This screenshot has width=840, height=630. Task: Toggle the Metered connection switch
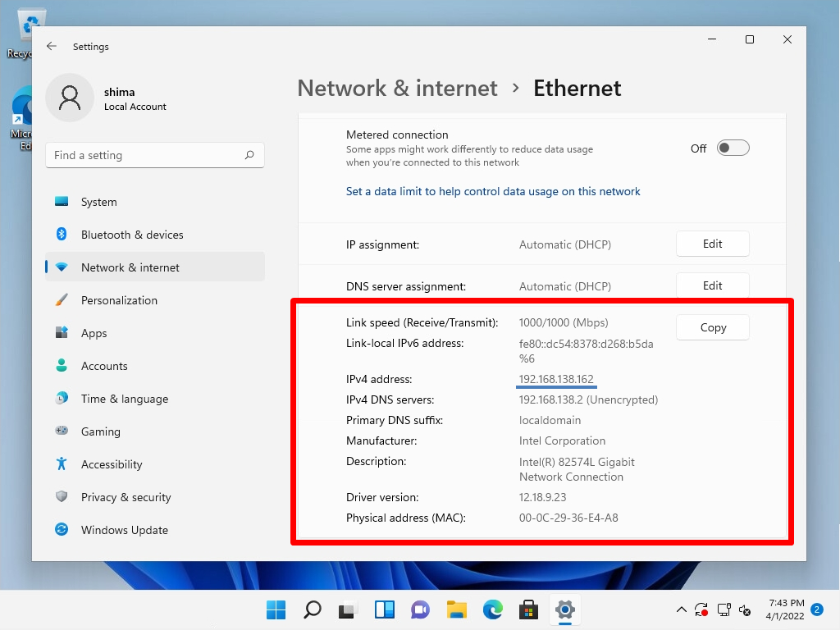733,148
